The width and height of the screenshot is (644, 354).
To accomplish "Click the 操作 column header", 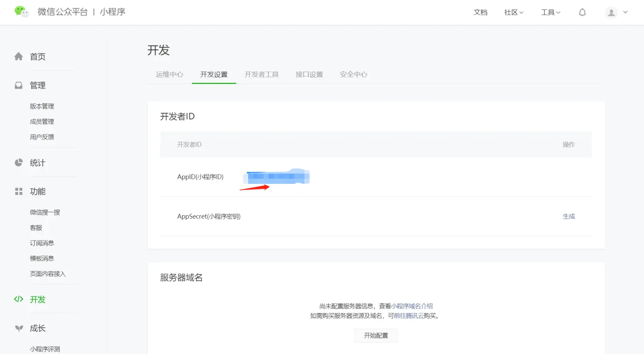I will click(569, 144).
